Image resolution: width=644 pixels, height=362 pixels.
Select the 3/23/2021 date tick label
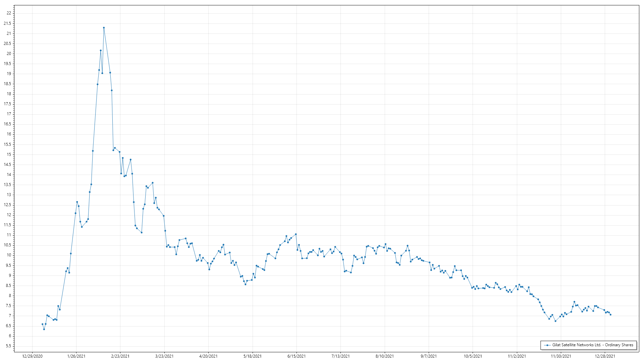(x=164, y=356)
